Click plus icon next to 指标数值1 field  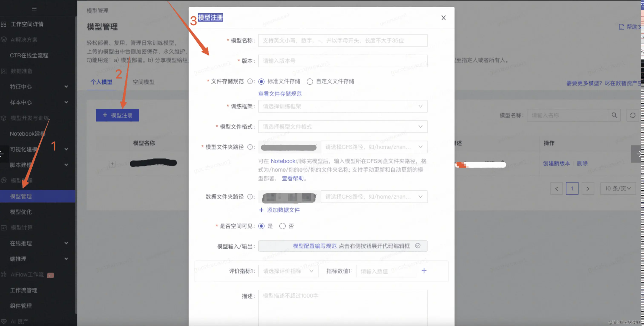424,271
